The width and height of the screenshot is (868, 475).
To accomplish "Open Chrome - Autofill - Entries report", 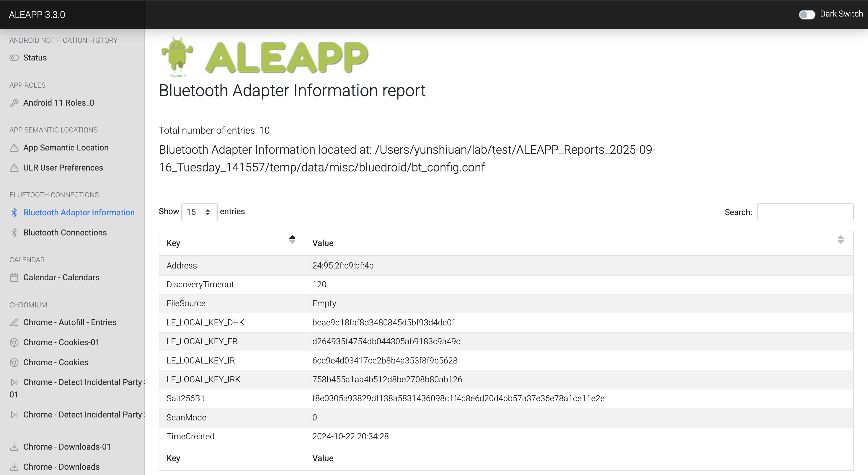I will [70, 322].
